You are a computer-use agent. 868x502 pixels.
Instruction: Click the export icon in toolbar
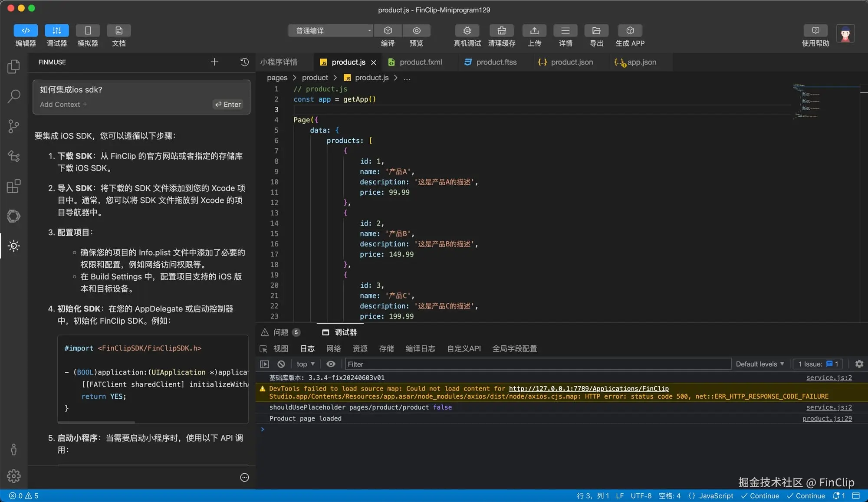pyautogui.click(x=596, y=31)
